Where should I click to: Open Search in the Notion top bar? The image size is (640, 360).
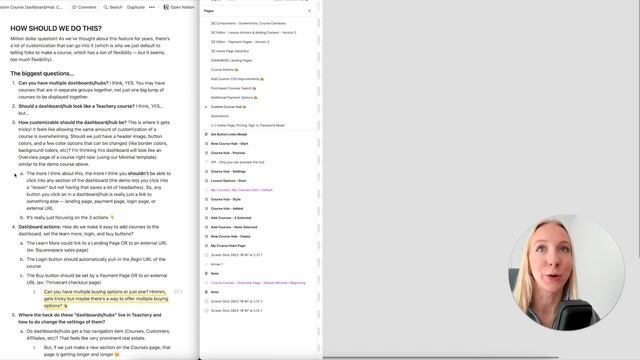click(x=113, y=7)
